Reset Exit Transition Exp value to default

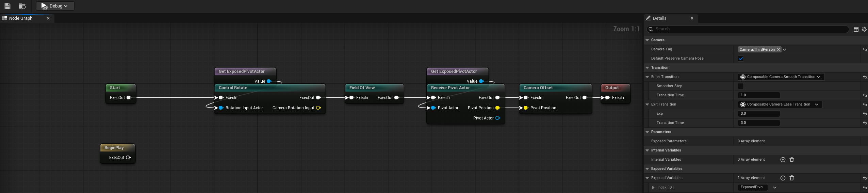865,114
